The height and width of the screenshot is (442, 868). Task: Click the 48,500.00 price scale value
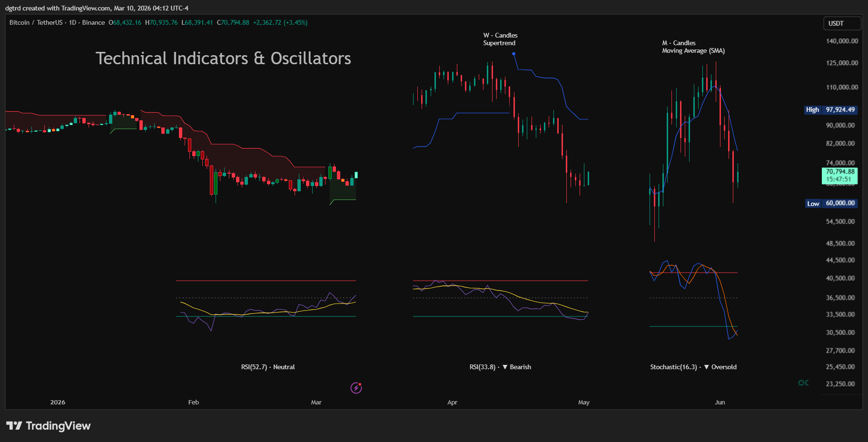(x=840, y=243)
